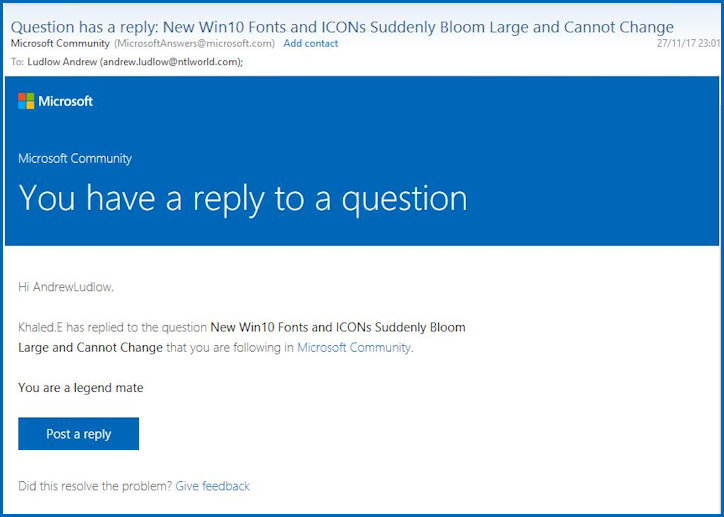Click the bold question title in message body
This screenshot has width=724, height=517.
tap(337, 327)
